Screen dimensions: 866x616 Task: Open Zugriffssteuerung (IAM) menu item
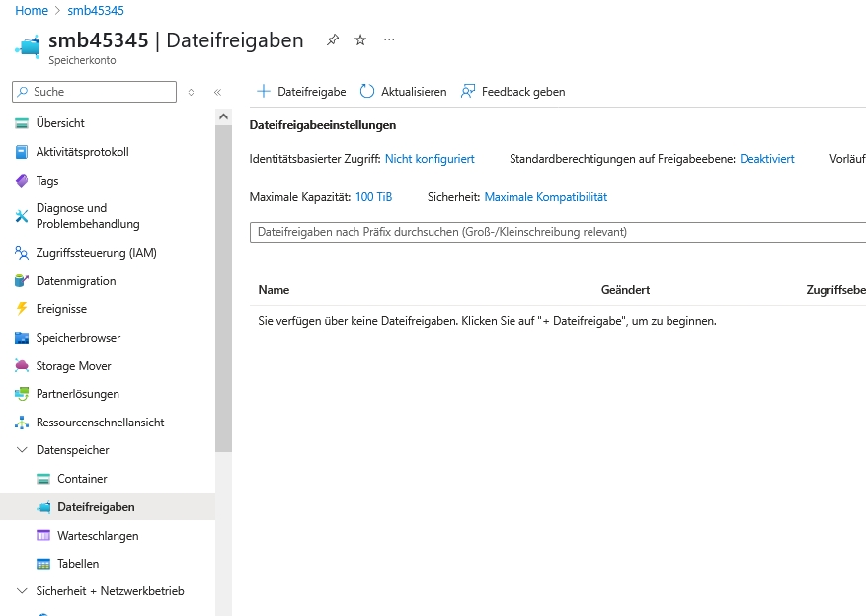coord(96,253)
